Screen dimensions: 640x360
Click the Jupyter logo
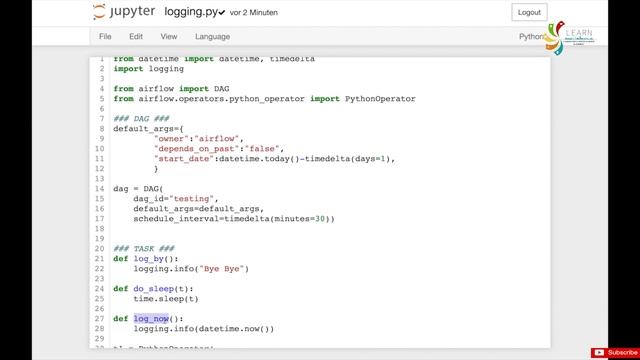click(x=124, y=12)
